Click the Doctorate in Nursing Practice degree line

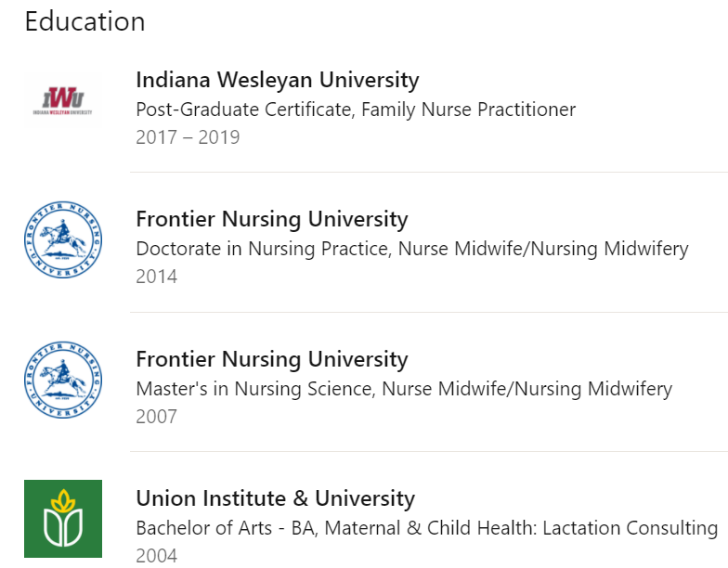412,249
